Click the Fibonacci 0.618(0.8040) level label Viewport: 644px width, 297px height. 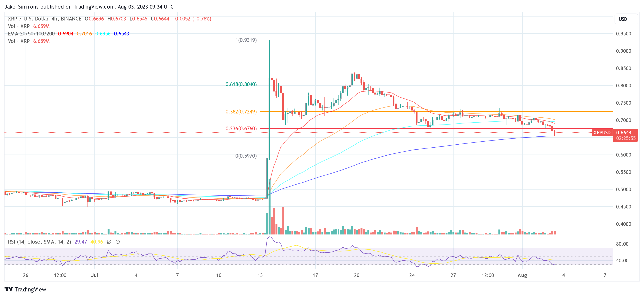[241, 84]
